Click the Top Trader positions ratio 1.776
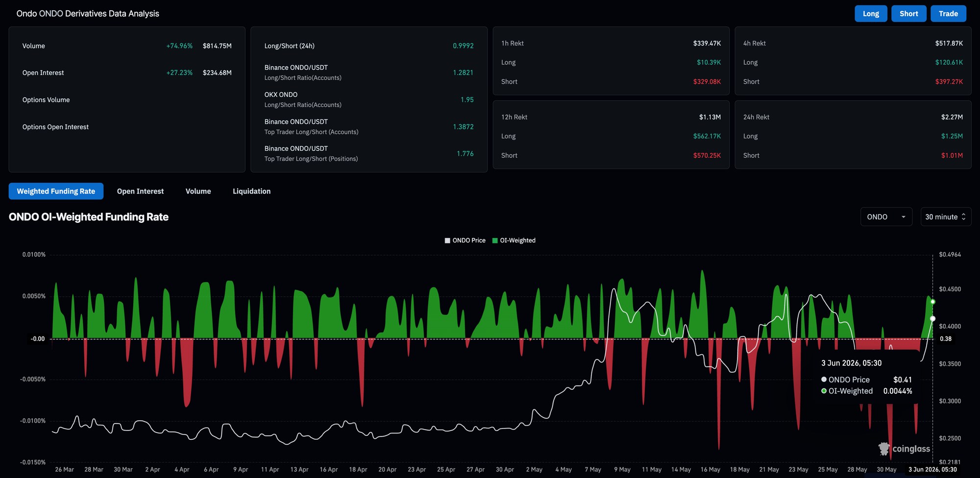 465,154
